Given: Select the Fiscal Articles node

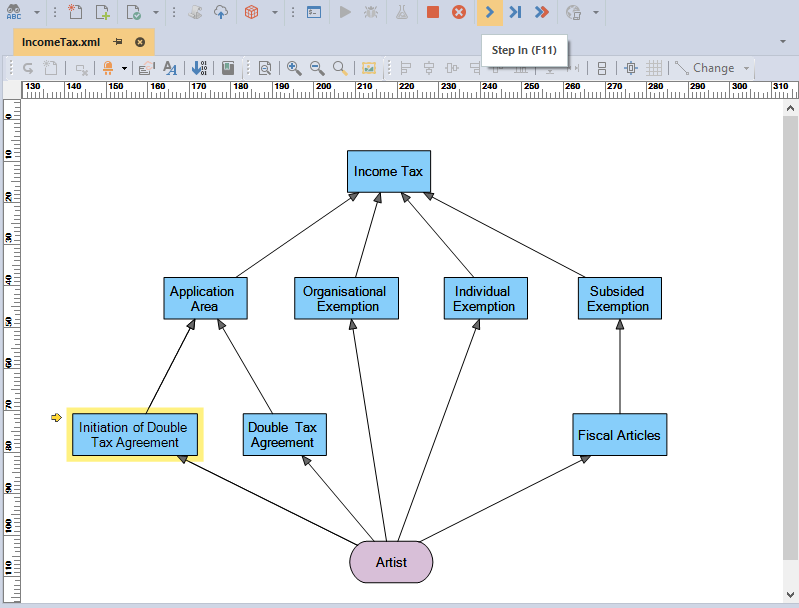Looking at the screenshot, I should (x=620, y=435).
